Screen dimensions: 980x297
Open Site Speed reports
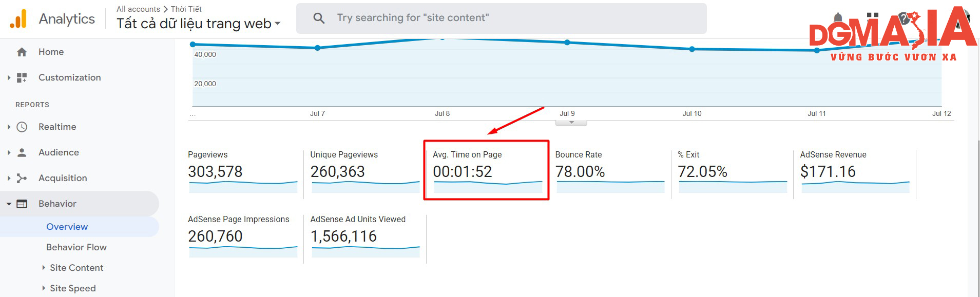pyautogui.click(x=73, y=288)
